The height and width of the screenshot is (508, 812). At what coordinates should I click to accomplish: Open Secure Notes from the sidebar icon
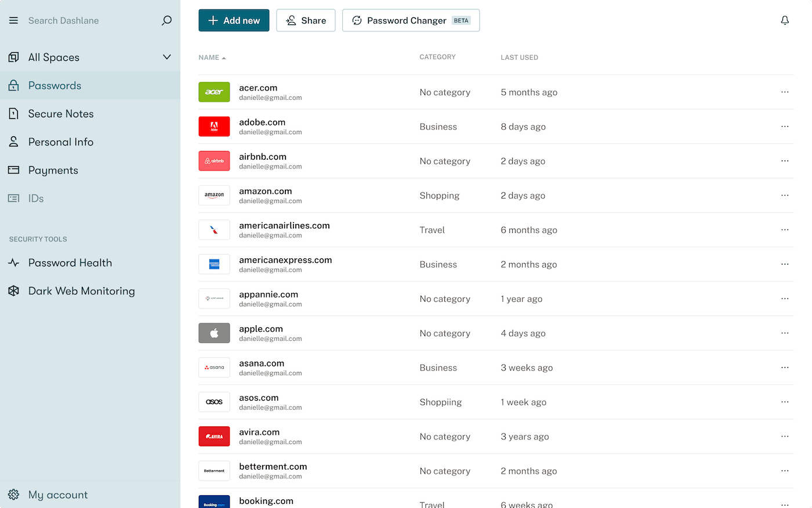point(13,113)
